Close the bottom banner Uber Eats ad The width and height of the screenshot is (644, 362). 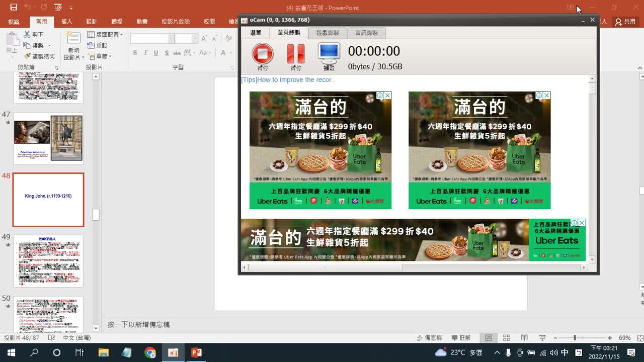(x=582, y=223)
